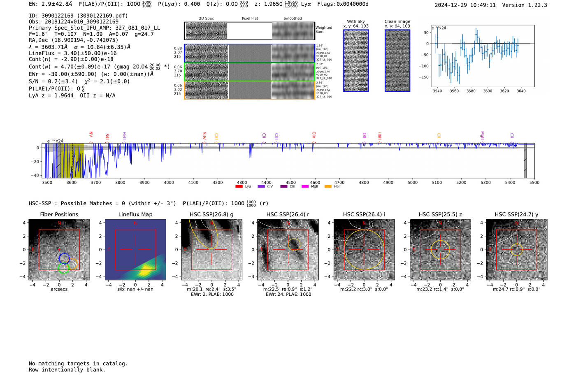Click the EWr = -39.00 text line
Viewport: 576px width, 392px height.
click(x=91, y=74)
